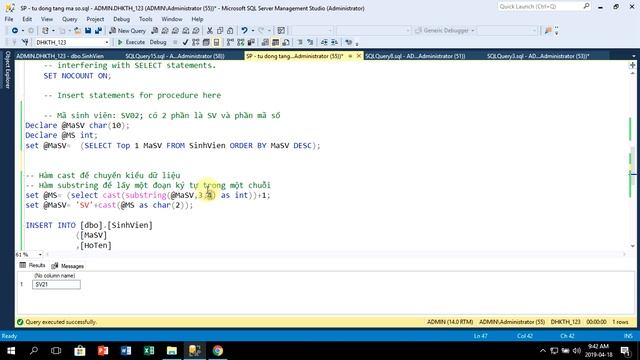The height and width of the screenshot is (360, 640).
Task: Open the Undo history dropdown arrow
Action: [253, 31]
